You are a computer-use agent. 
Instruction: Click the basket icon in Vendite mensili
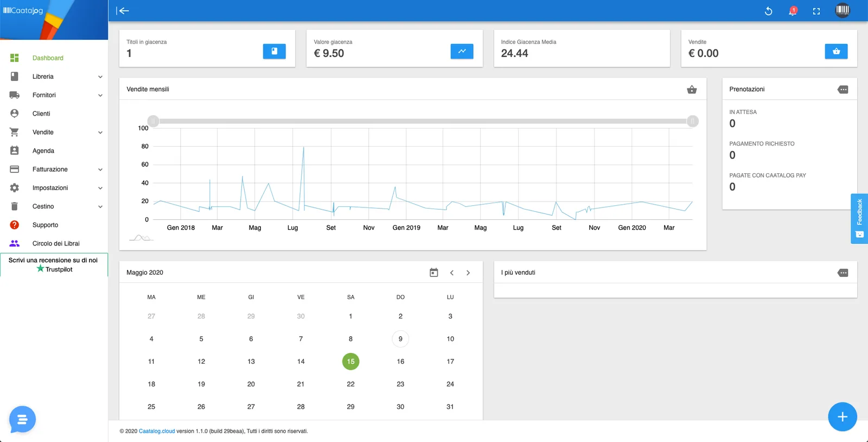tap(692, 90)
